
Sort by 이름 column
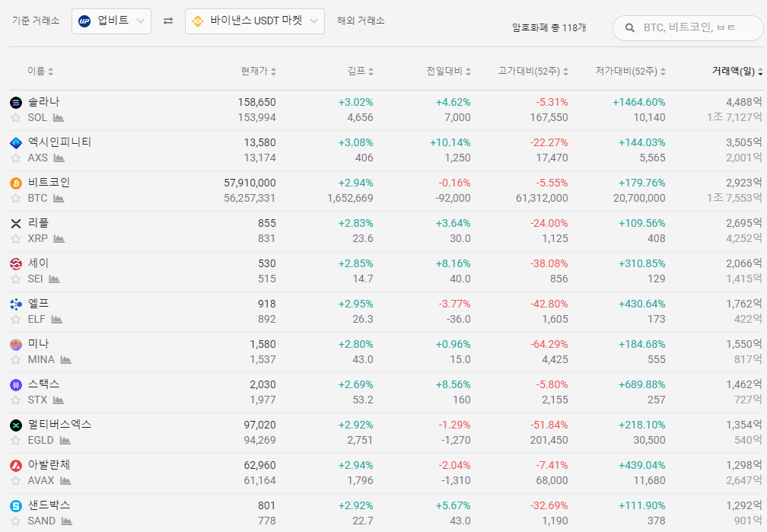(x=40, y=72)
